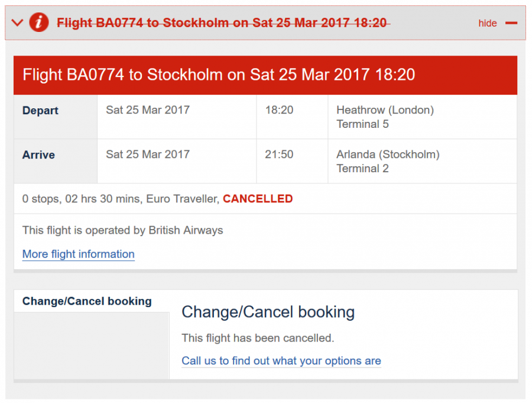Click 'Call us to find out' options link
Screen dimensions: 532x403
coord(281,361)
